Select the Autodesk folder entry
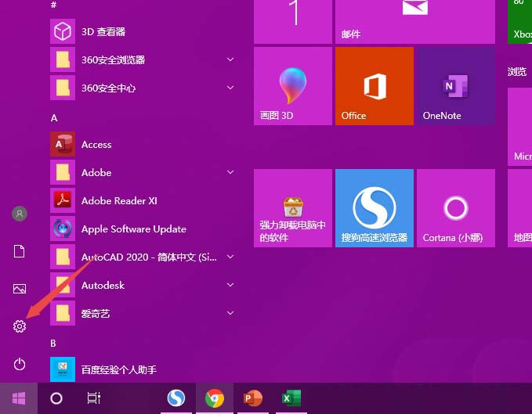The width and height of the screenshot is (532, 414). (x=143, y=285)
